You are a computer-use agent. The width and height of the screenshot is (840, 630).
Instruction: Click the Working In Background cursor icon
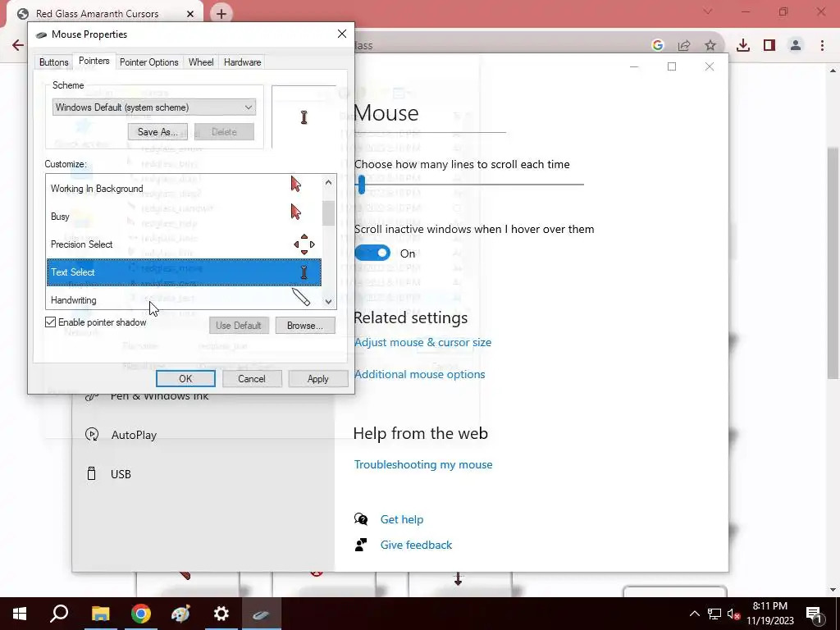(295, 185)
